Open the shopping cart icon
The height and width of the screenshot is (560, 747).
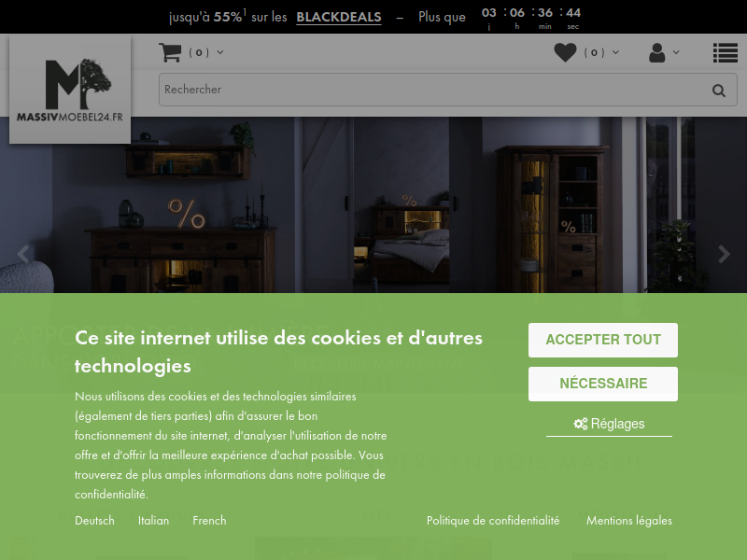[x=170, y=52]
